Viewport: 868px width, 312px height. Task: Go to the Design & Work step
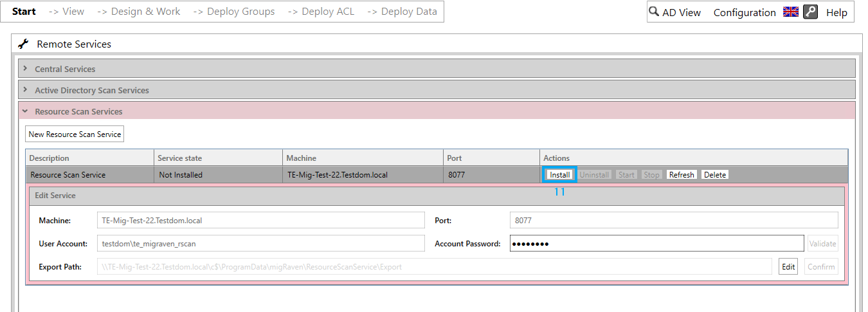(139, 12)
